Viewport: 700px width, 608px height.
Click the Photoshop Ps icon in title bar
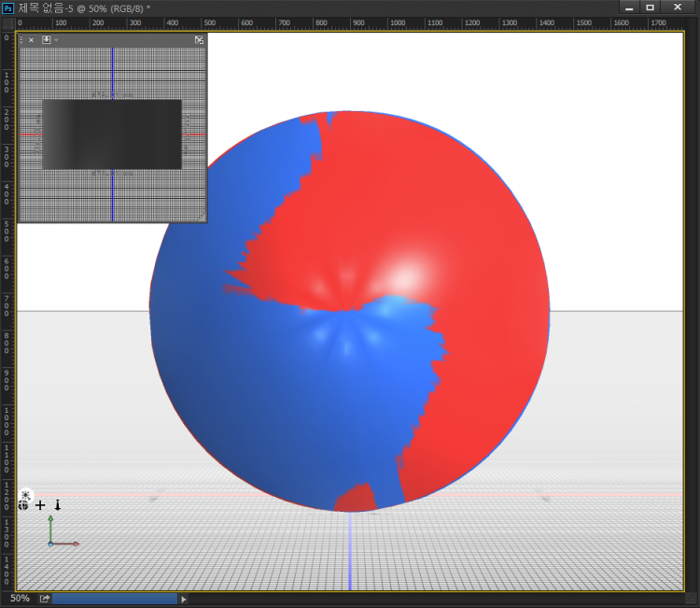tap(8, 7)
